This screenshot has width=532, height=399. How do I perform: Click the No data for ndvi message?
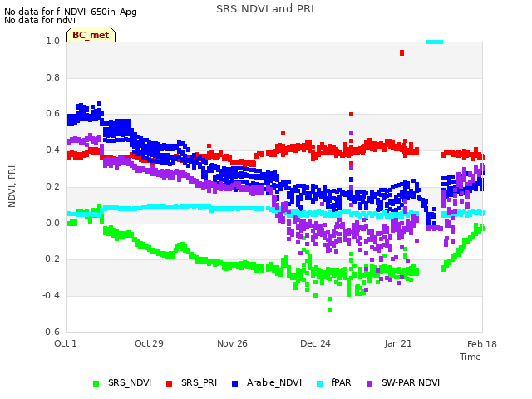pyautogui.click(x=40, y=20)
